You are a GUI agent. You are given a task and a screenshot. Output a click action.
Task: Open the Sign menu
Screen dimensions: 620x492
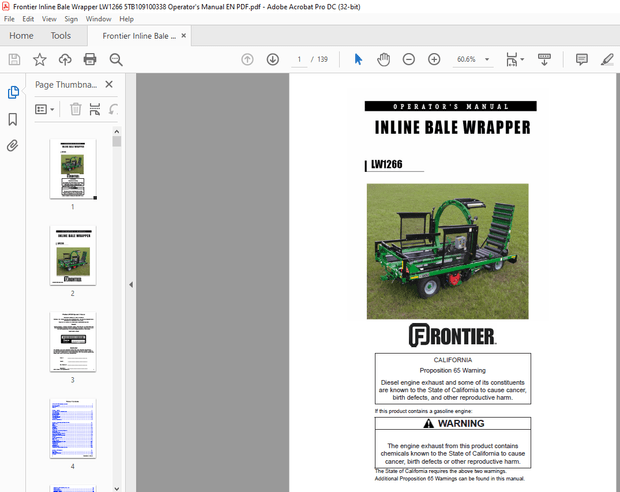71,19
